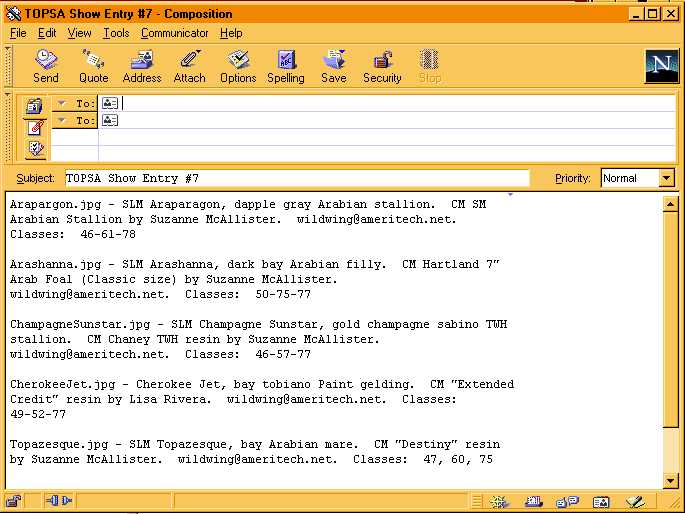Viewport: 685px width, 514px height.
Task: Click the address card icon in second To row
Action: (x=110, y=120)
